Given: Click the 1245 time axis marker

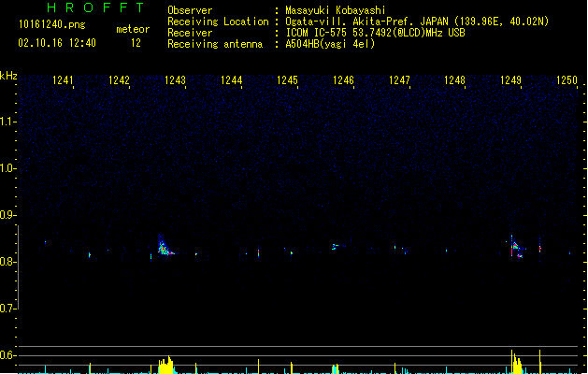Looking at the screenshot, I should click(x=287, y=80).
